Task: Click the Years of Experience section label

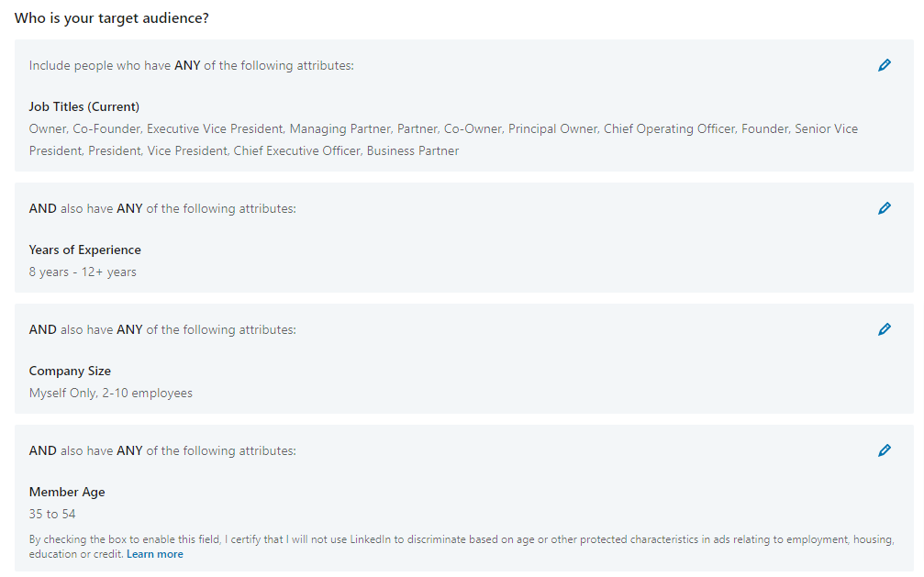Action: tap(84, 250)
